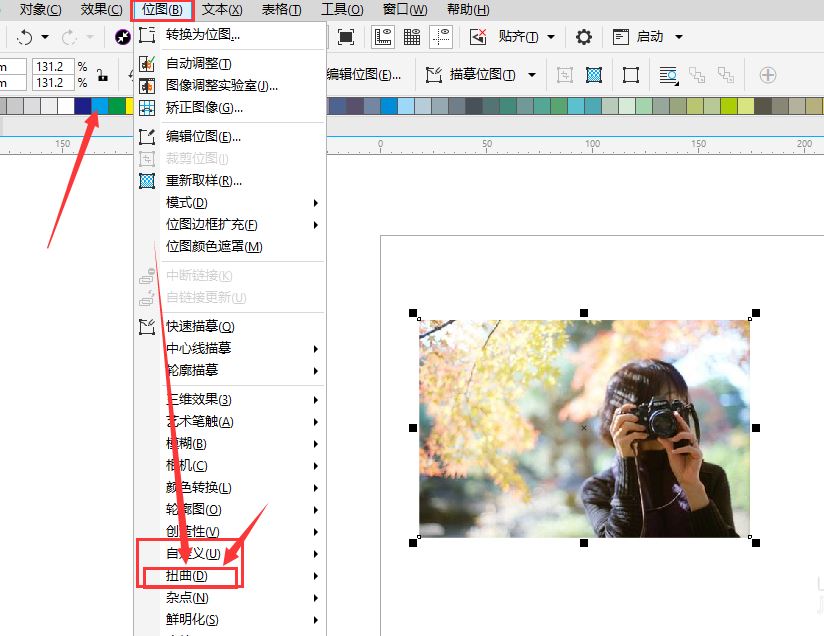Open the 文本 menu in the menu bar

(220, 10)
